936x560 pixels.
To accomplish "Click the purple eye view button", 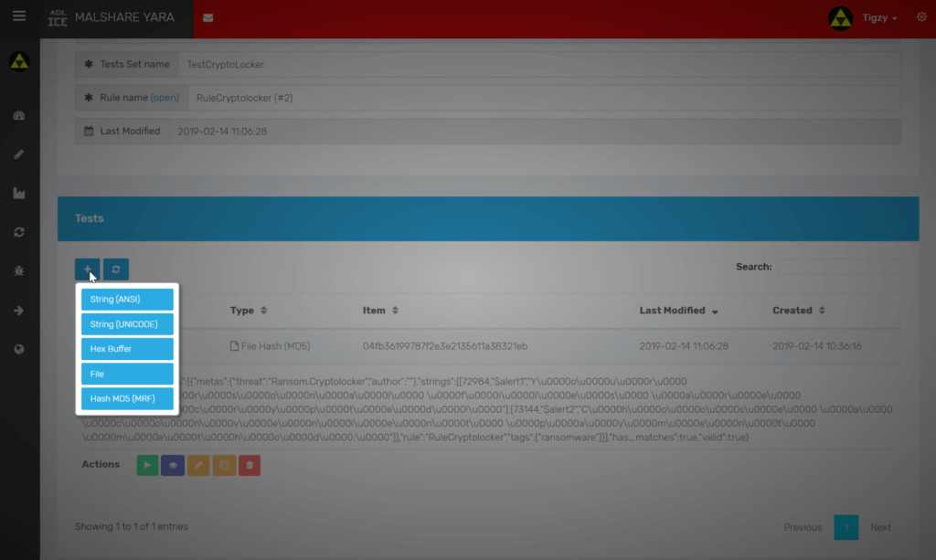I will (173, 465).
